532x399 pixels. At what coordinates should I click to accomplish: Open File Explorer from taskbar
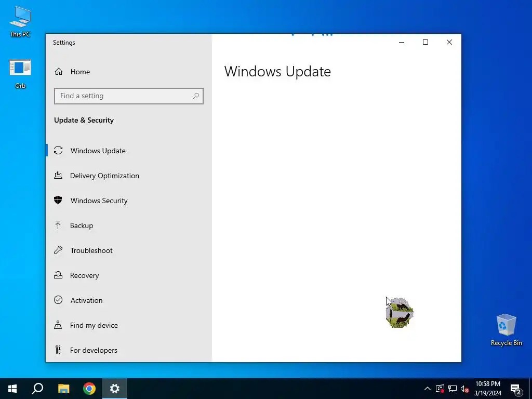(63, 389)
